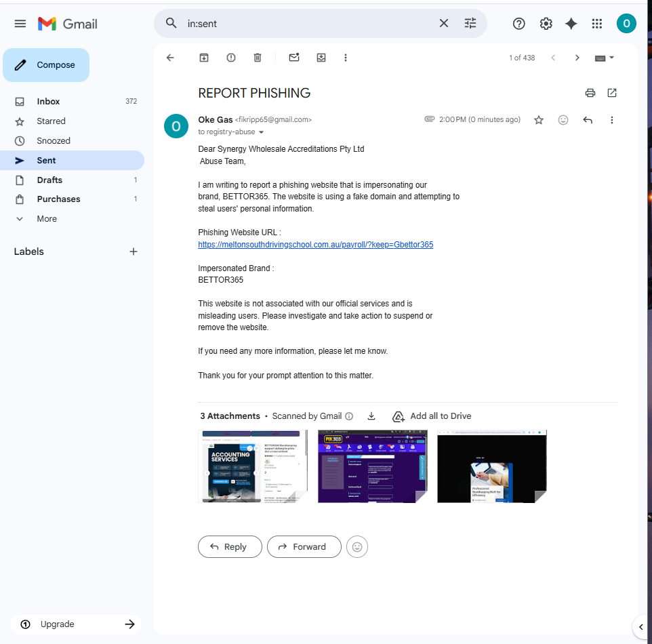The image size is (652, 644).
Task: Show the Scanned by Gmail info icon
Action: [349, 416]
